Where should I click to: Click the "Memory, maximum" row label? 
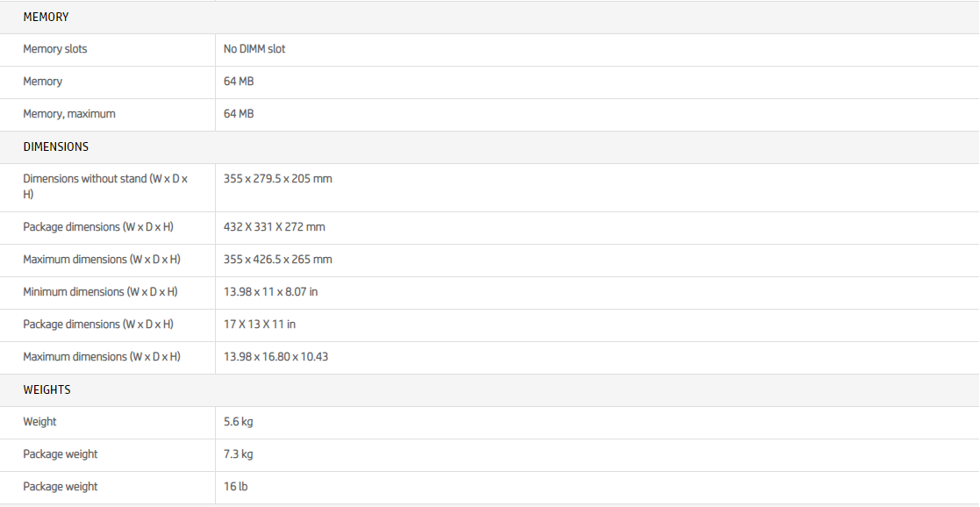click(68, 114)
